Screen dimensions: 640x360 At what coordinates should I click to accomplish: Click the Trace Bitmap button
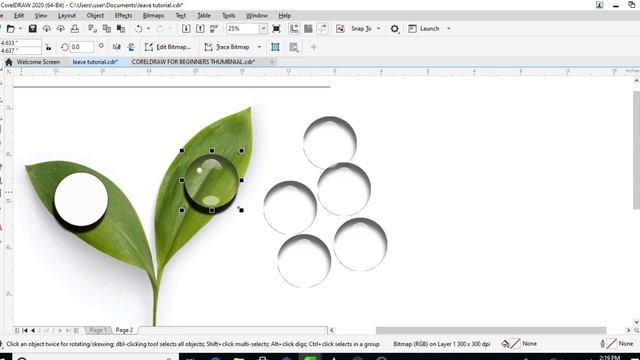pos(227,47)
